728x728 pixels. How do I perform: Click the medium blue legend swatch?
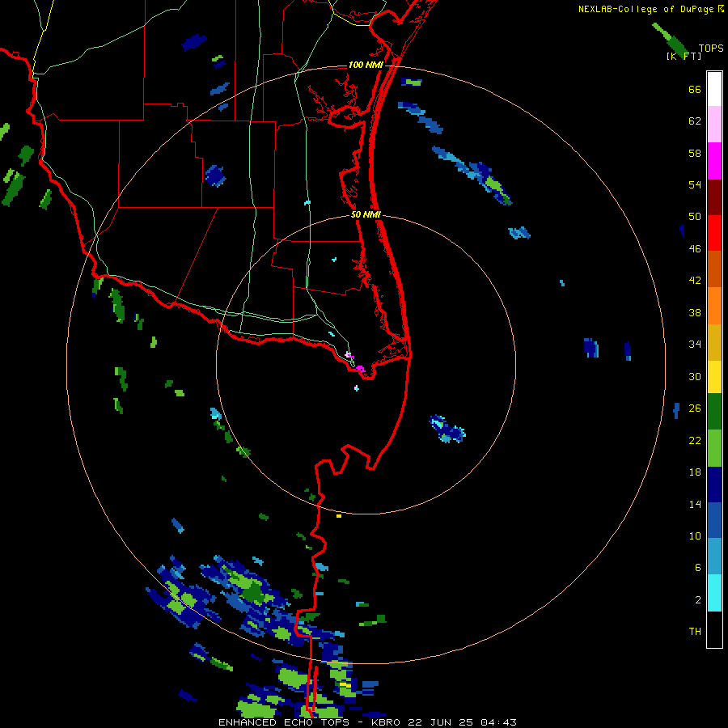[x=714, y=520]
